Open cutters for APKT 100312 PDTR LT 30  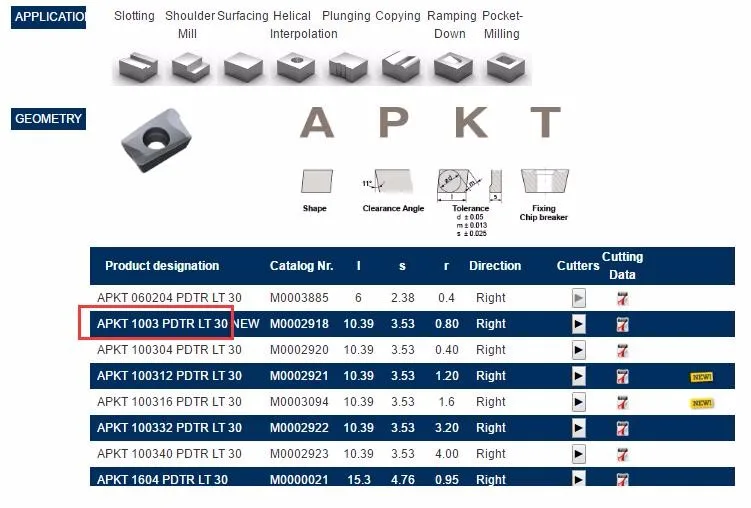pyautogui.click(x=579, y=376)
